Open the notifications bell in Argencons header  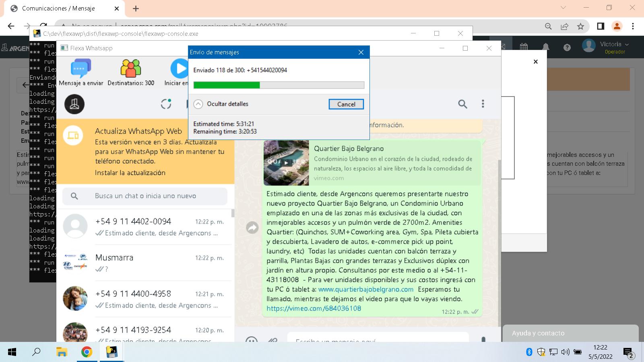click(546, 47)
